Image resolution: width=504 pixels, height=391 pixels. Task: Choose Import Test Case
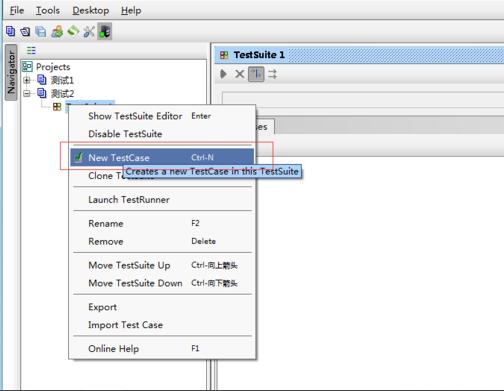click(x=162, y=325)
